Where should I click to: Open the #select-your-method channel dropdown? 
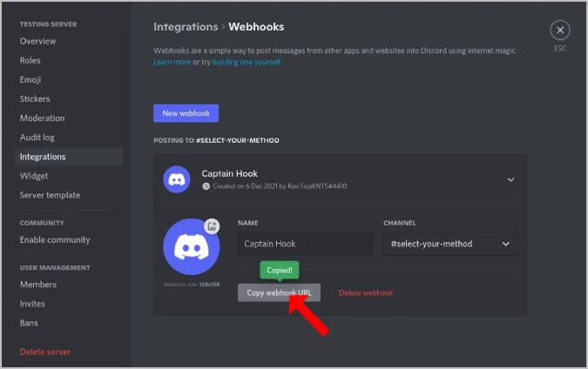pyautogui.click(x=450, y=244)
